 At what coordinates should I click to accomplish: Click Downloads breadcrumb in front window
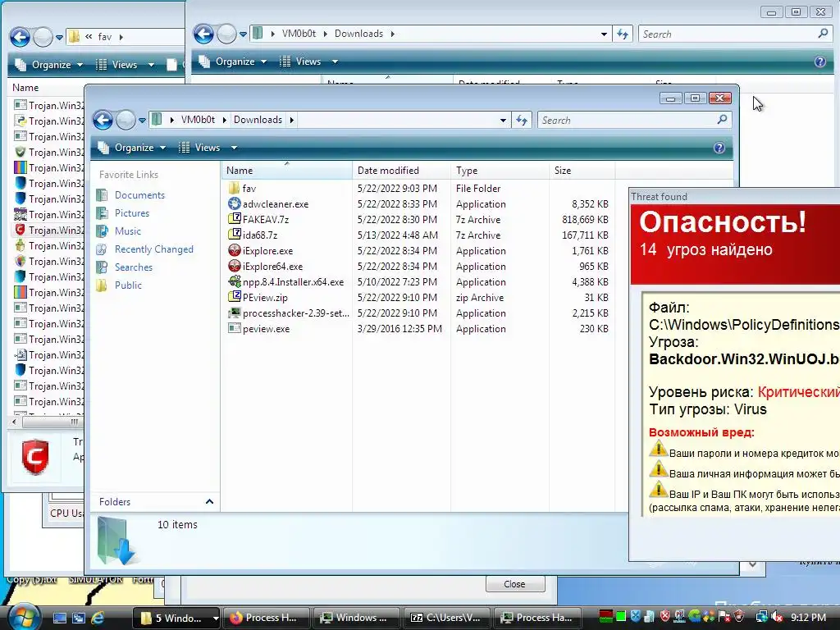258,120
